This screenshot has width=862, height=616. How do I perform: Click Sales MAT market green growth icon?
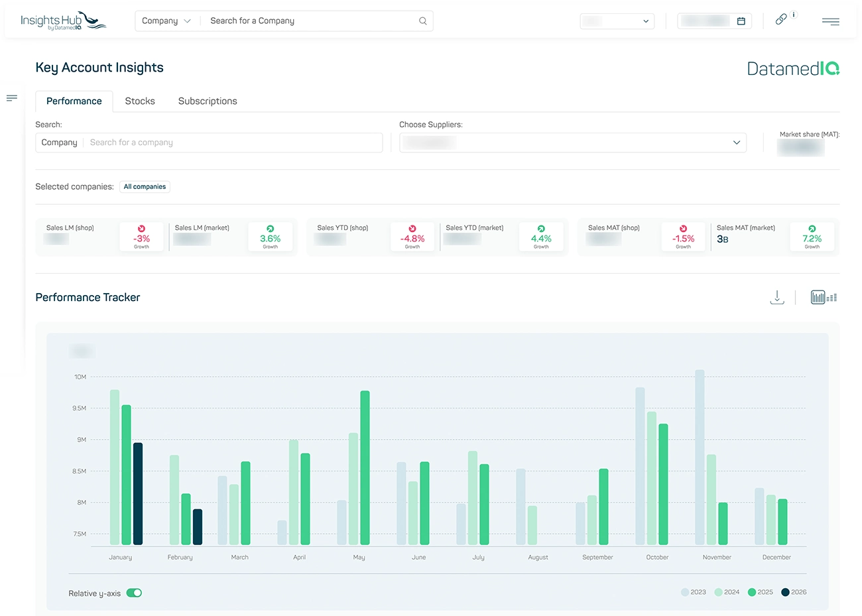pyautogui.click(x=812, y=229)
